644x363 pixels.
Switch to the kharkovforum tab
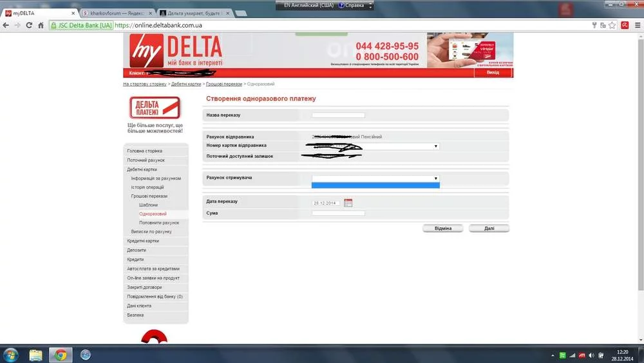tap(117, 13)
